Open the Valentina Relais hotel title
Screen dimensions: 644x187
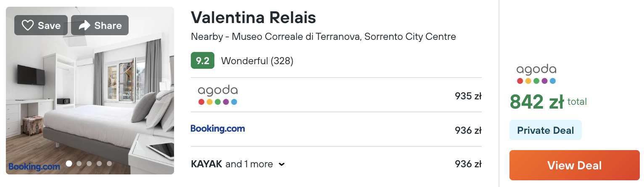pos(253,18)
